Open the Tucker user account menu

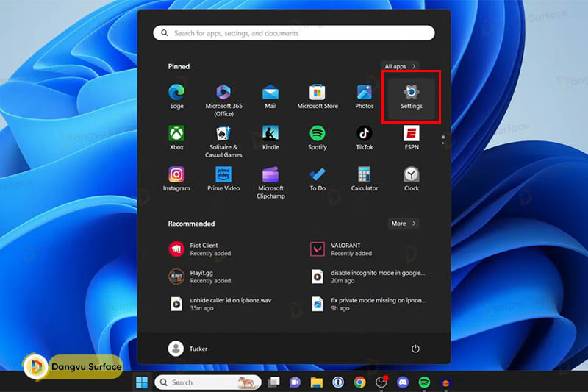[x=188, y=349]
